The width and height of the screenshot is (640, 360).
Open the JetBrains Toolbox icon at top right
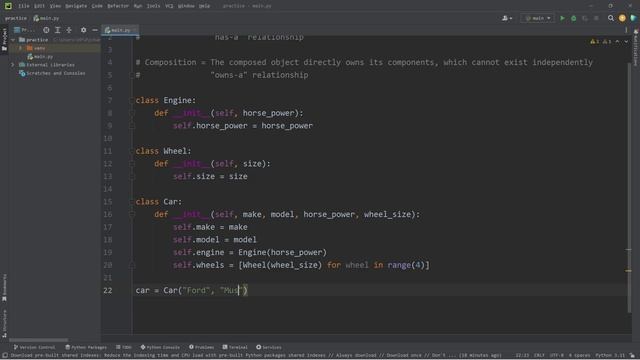[633, 18]
